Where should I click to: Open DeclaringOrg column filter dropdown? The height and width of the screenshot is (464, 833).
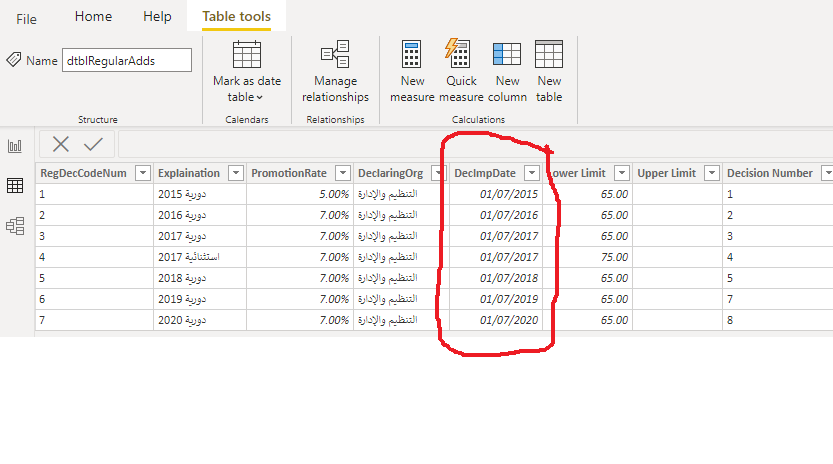438,173
